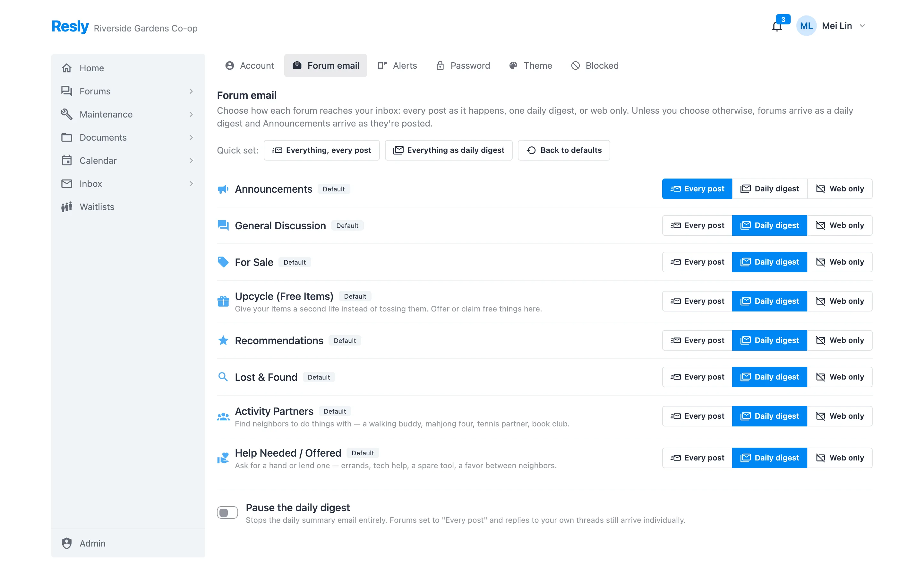Click the Help Needed hand-heart icon
This screenshot has width=924, height=578.
tap(223, 458)
